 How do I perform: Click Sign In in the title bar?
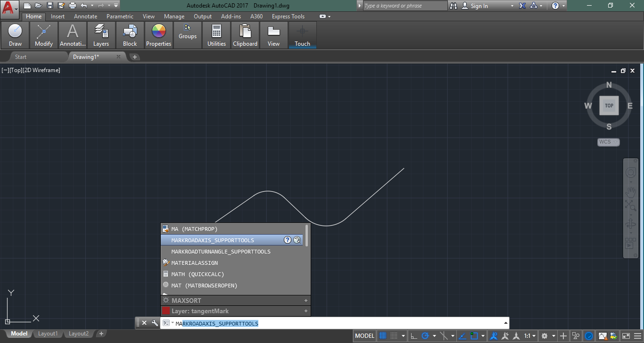[x=479, y=6]
